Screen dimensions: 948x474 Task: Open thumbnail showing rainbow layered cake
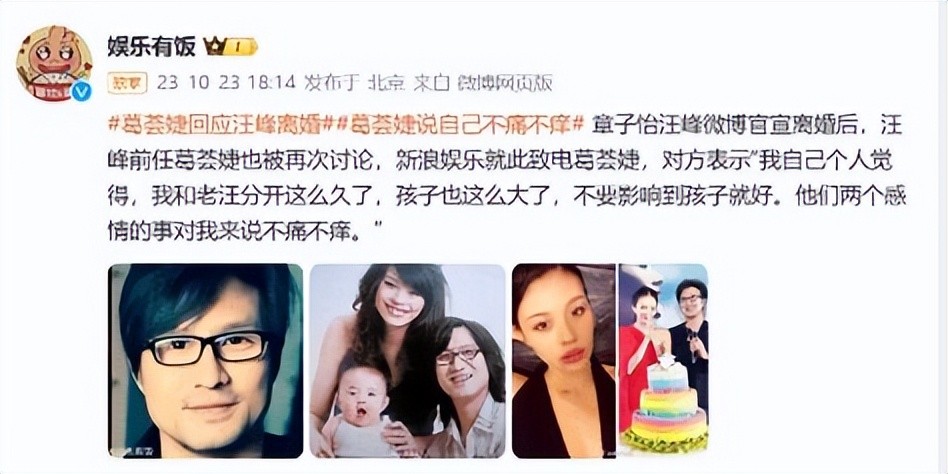663,361
